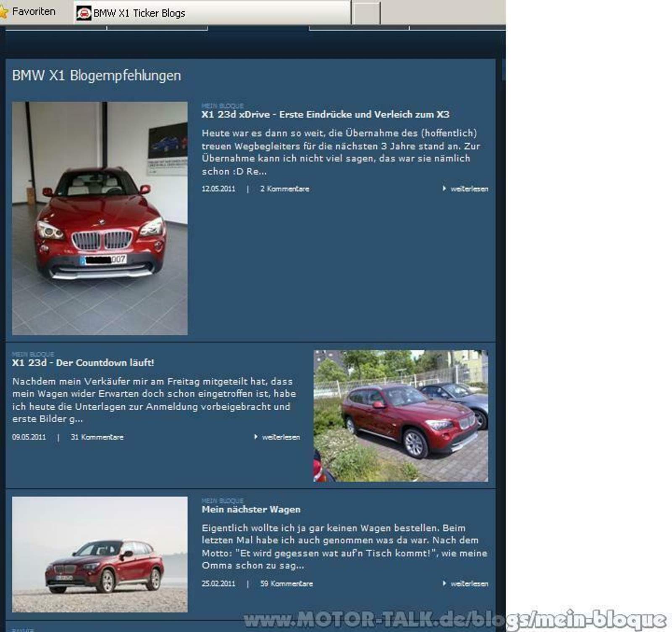This screenshot has width=672, height=632.
Task: Click weiterlesen for 25.02.2011 post
Action: 469,584
